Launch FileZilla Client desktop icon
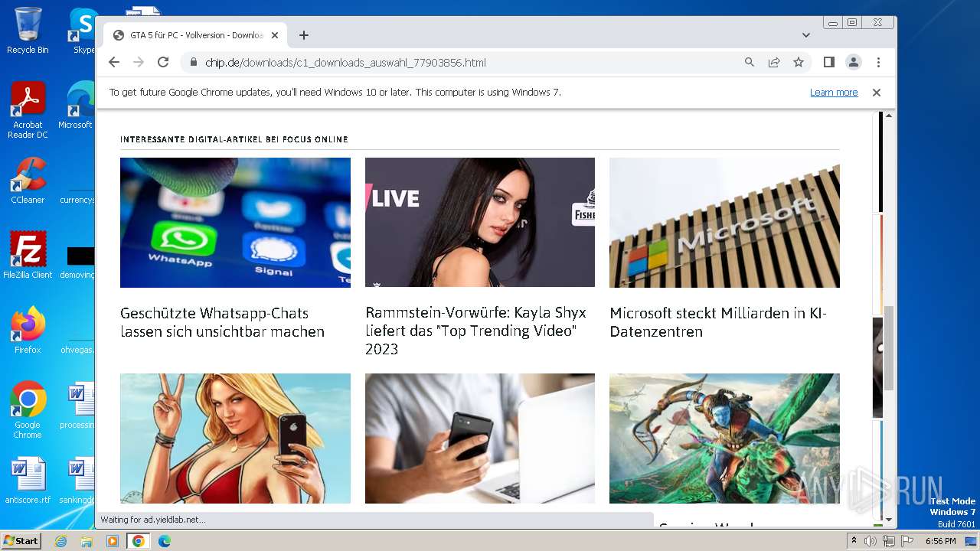 point(28,255)
